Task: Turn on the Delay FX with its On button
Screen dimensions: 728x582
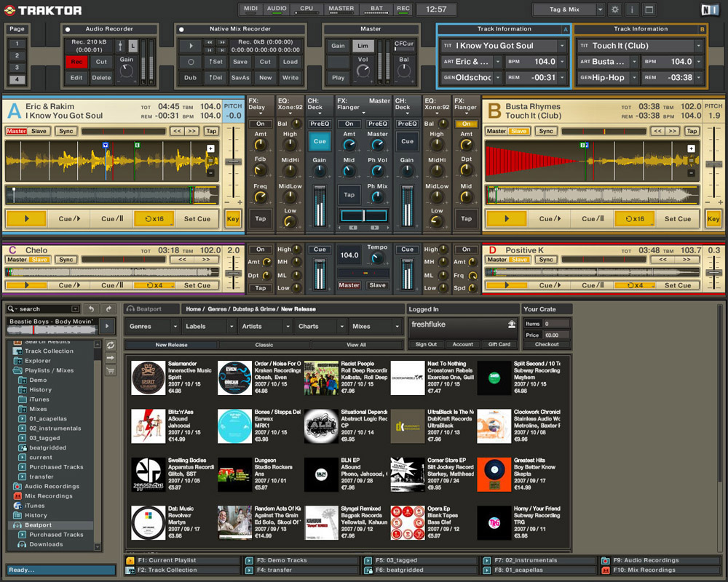Action: click(x=260, y=124)
